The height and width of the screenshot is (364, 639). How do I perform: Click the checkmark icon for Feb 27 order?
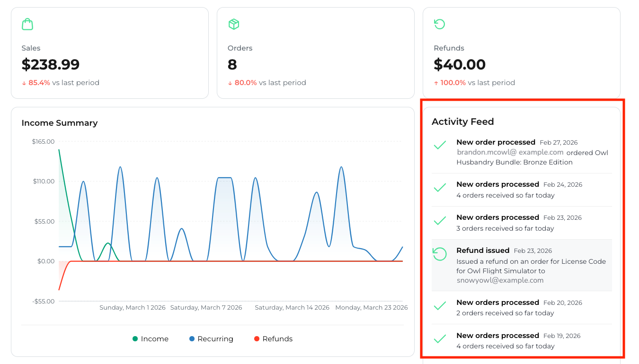[x=440, y=145]
